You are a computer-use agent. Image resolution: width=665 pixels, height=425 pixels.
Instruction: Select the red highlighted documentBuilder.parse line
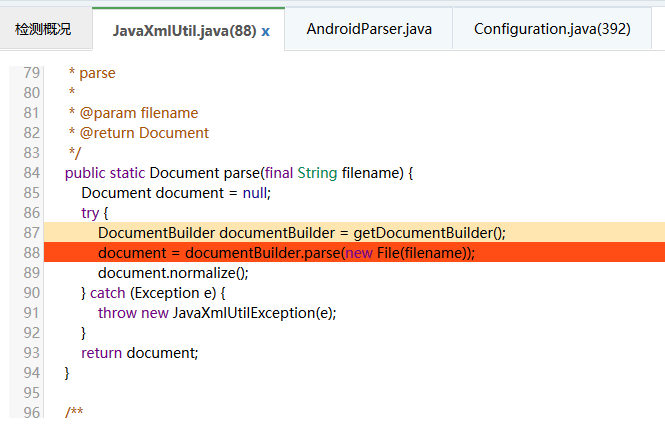(x=355, y=253)
